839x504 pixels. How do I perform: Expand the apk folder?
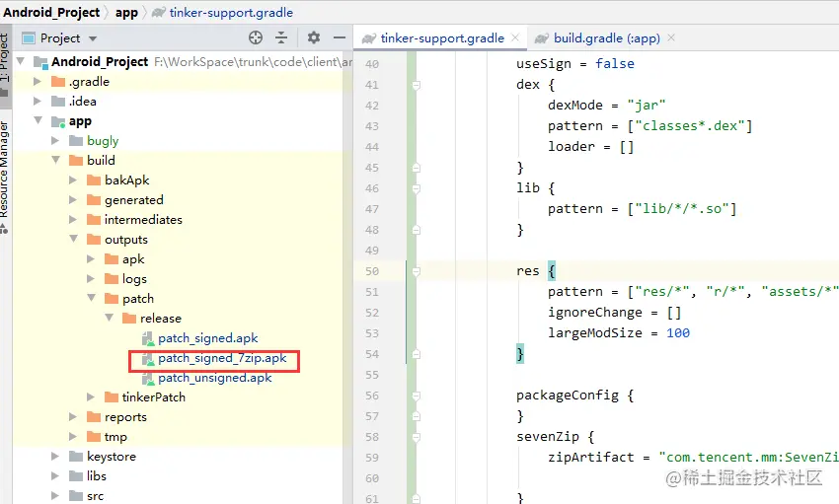coord(91,259)
